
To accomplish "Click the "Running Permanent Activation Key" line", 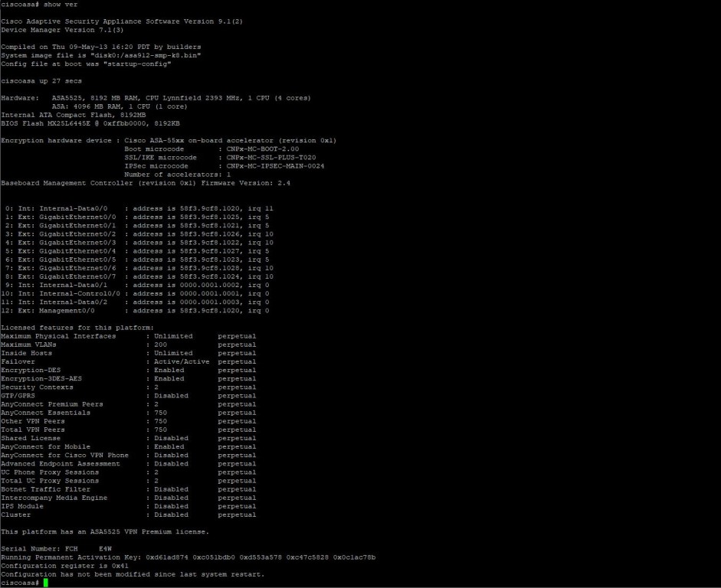I will pyautogui.click(x=188, y=557).
